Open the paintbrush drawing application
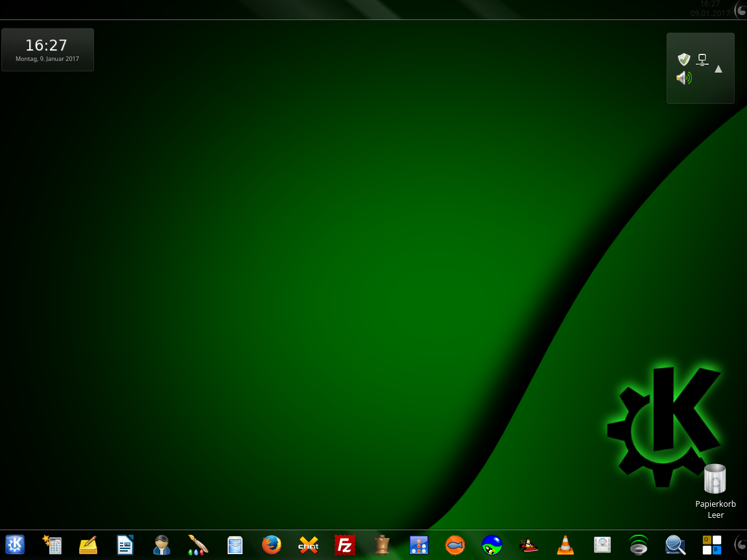This screenshot has width=747, height=560. coord(198,544)
